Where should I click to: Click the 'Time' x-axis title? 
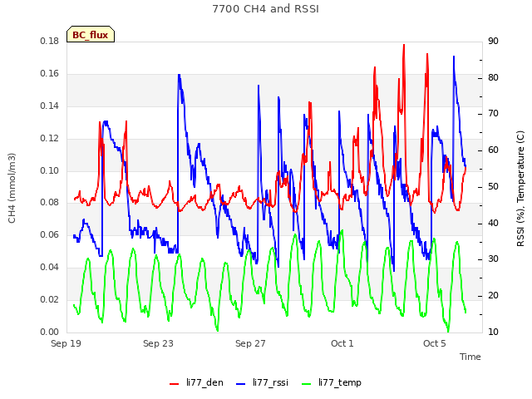470,357
